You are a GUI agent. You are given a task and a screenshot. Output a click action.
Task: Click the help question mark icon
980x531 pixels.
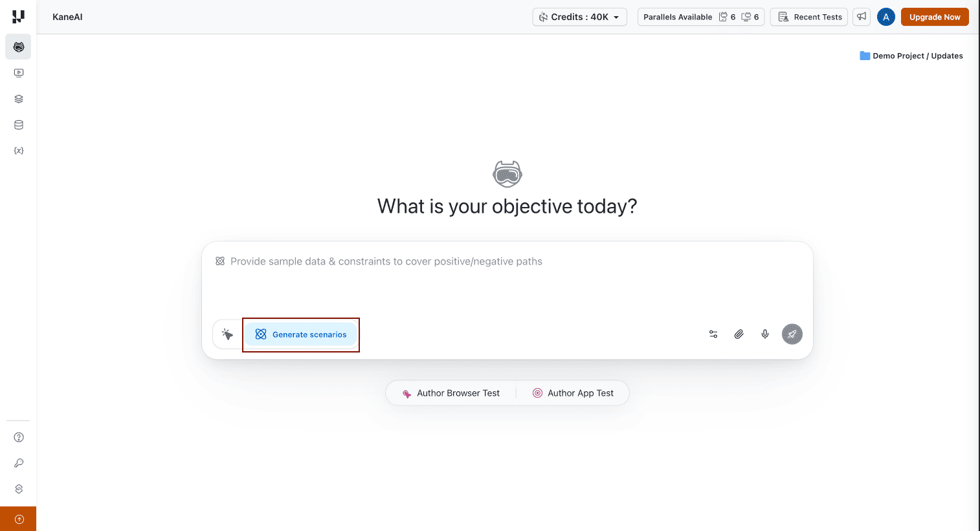[19, 437]
